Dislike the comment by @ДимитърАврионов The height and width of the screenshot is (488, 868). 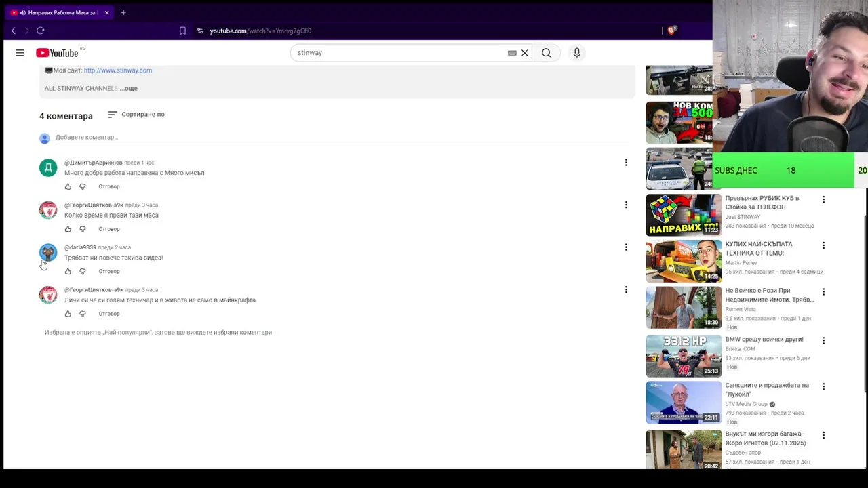click(x=83, y=186)
